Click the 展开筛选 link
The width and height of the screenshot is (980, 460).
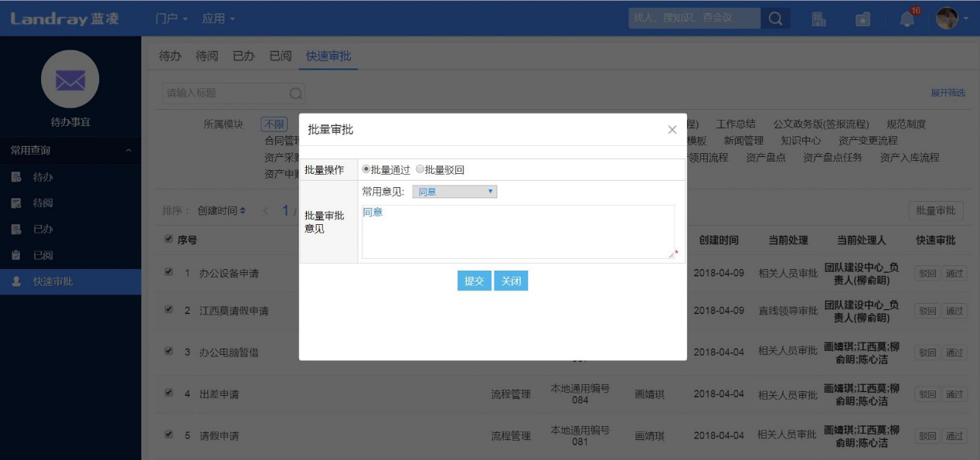coord(948,93)
